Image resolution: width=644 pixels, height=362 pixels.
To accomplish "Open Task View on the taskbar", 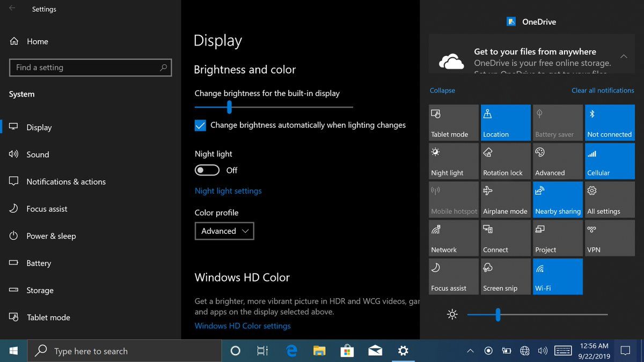I will [262, 351].
